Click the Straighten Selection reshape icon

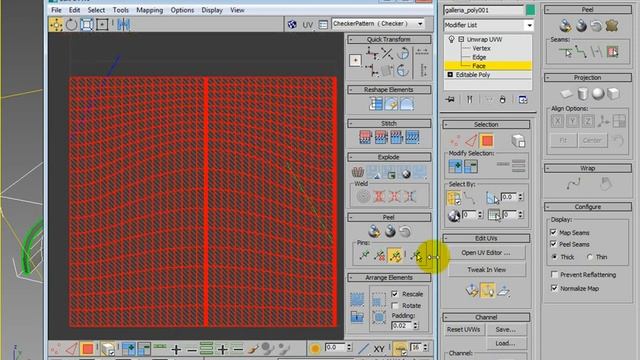pos(376,104)
